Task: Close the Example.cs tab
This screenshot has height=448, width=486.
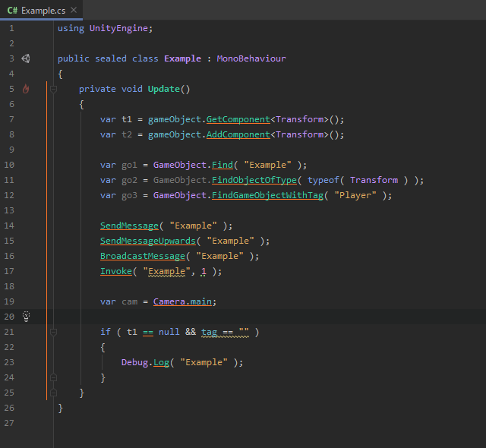Action: (74, 10)
